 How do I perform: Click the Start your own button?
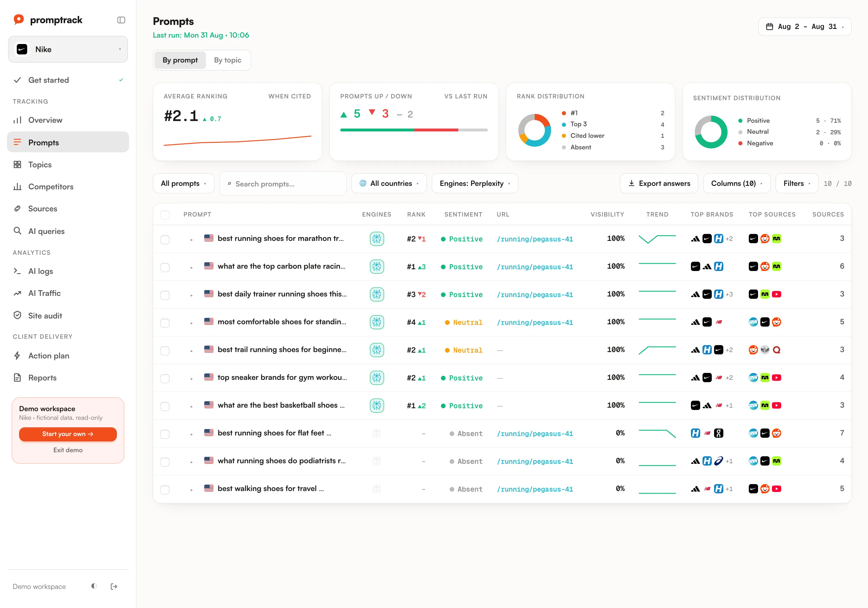coord(68,434)
